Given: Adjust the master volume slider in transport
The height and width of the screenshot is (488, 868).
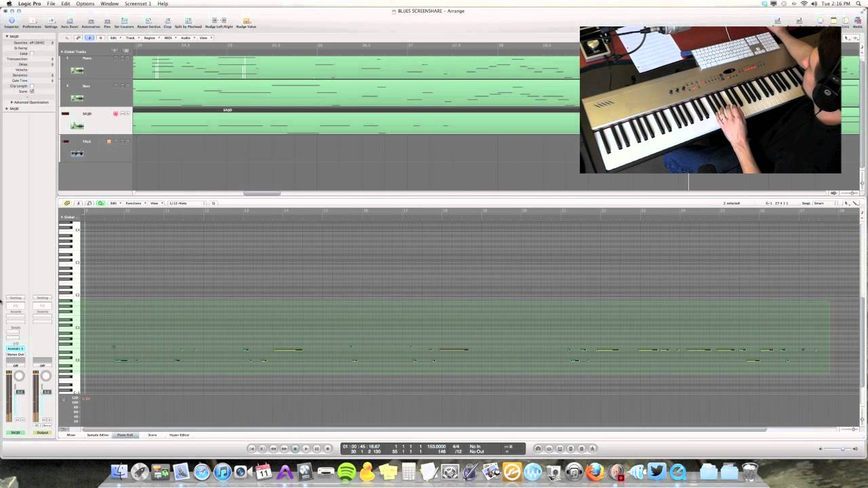Looking at the screenshot, I should pyautogui.click(x=842, y=449).
